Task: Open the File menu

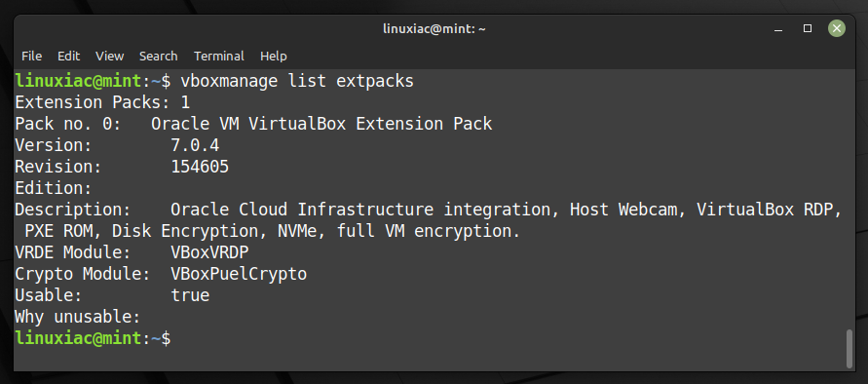Action: 31,56
